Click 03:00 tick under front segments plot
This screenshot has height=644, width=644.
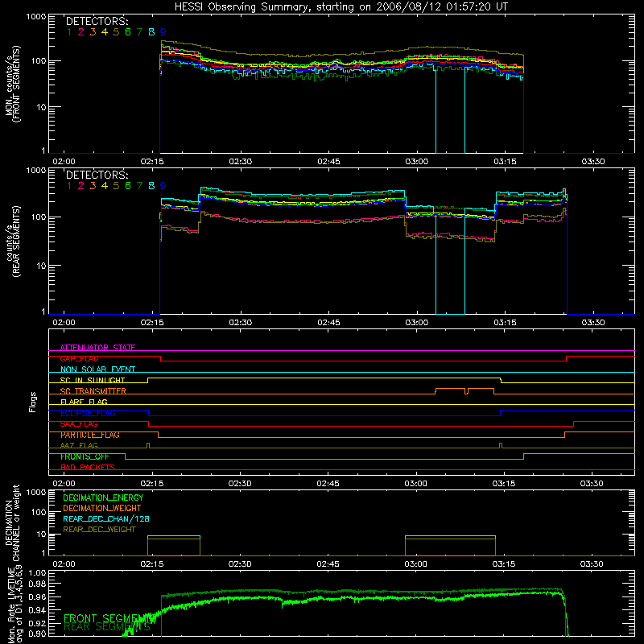tap(416, 162)
